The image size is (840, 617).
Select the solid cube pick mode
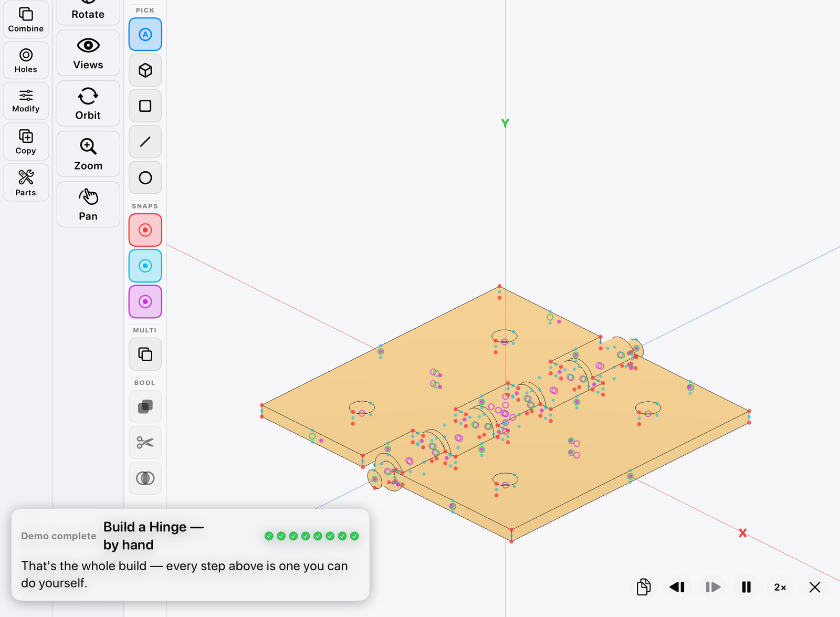click(x=145, y=70)
